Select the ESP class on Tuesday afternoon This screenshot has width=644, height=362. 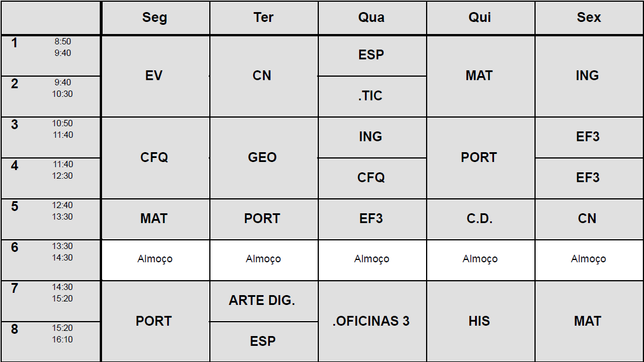coord(262,341)
